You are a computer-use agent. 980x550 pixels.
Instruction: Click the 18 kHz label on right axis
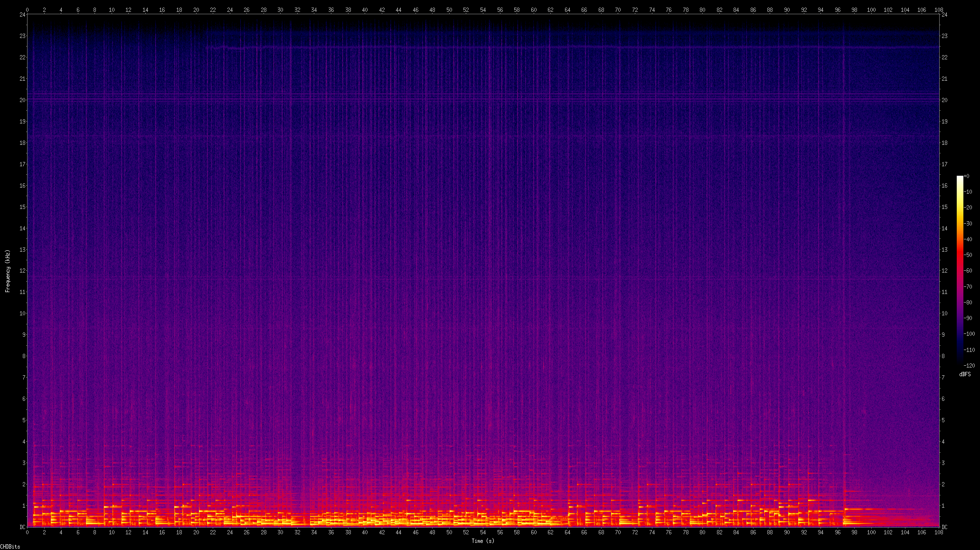[944, 143]
